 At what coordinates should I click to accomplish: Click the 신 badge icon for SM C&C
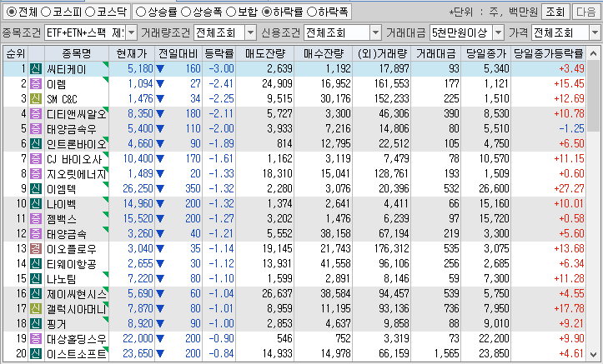pyautogui.click(x=36, y=98)
